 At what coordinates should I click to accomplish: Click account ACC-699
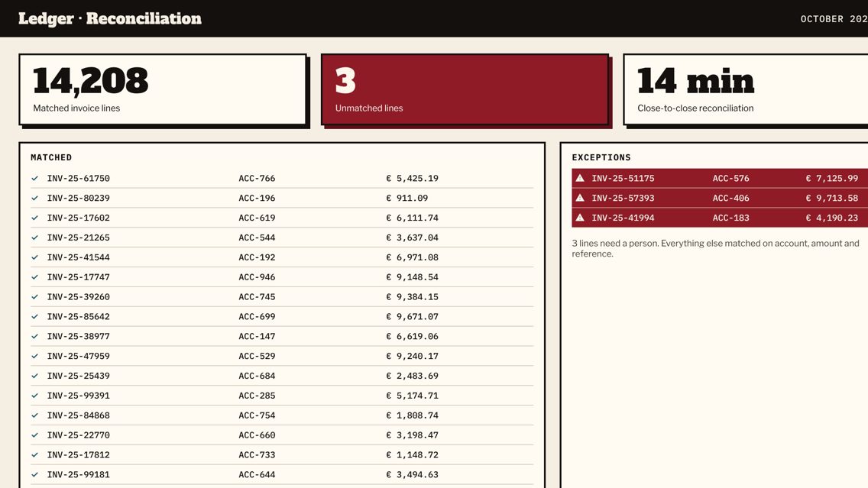[x=257, y=316]
